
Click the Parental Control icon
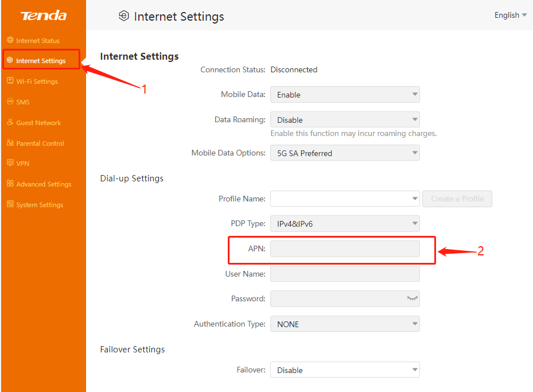[x=10, y=143]
